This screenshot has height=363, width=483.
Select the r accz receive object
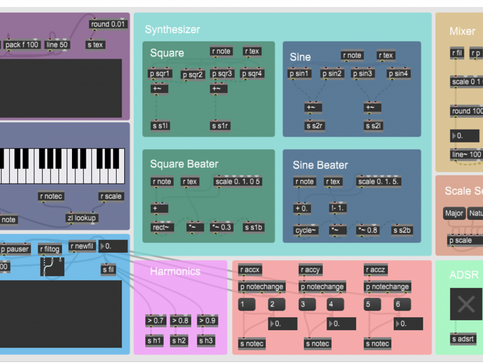tap(376, 270)
